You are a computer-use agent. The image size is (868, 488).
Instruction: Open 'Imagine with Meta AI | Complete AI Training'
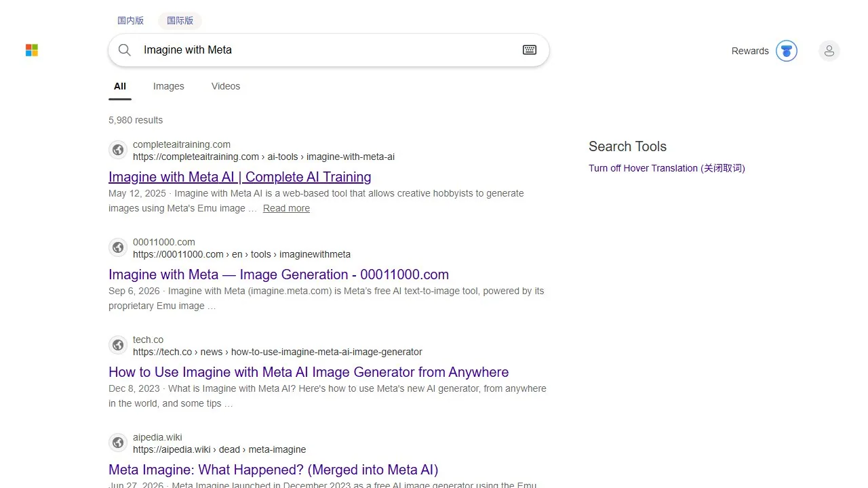point(240,177)
